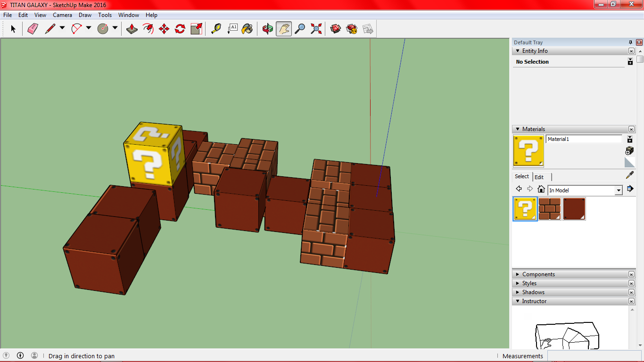The image size is (644, 362).
Task: Set material to default with triangle icon
Action: tap(629, 163)
